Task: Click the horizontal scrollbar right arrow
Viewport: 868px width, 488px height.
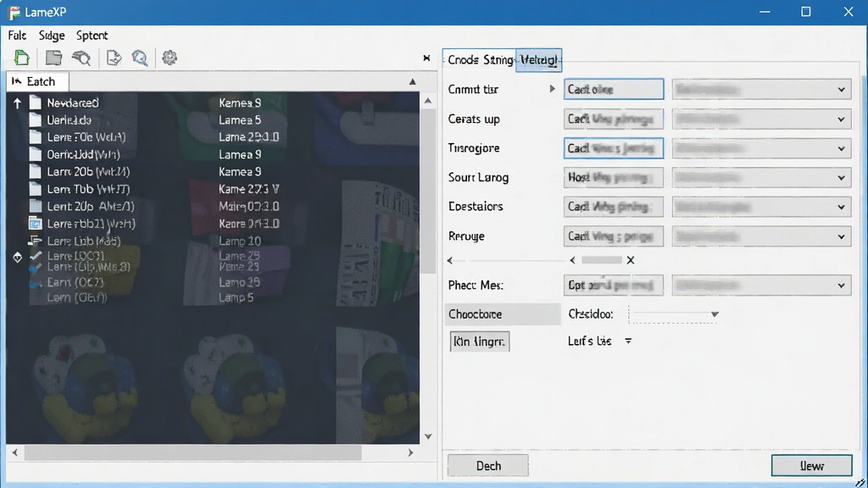Action: click(x=410, y=452)
